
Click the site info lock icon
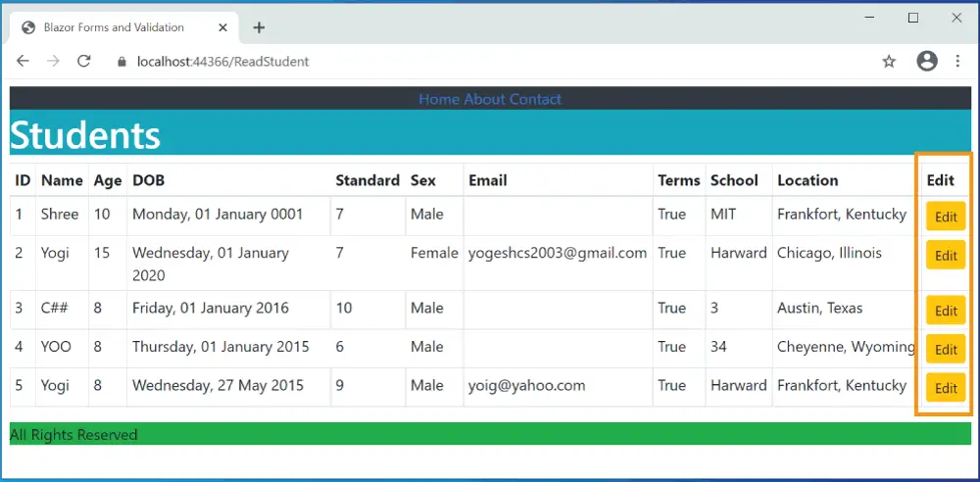click(122, 61)
